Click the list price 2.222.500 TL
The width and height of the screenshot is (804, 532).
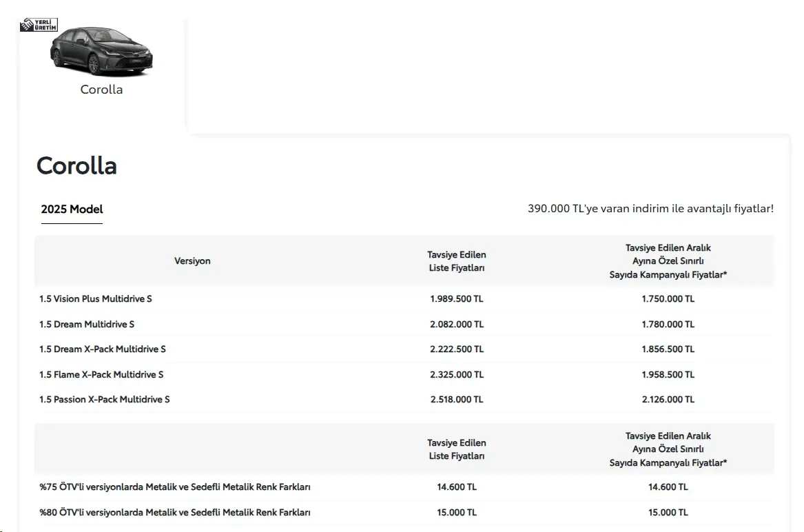[x=457, y=349]
